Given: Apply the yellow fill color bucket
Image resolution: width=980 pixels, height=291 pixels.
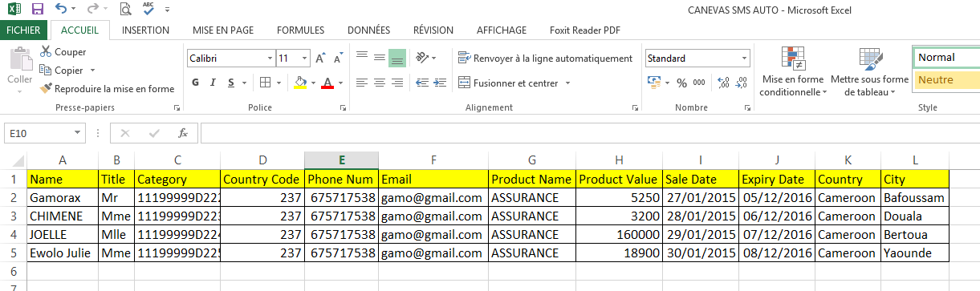Looking at the screenshot, I should click(x=300, y=83).
